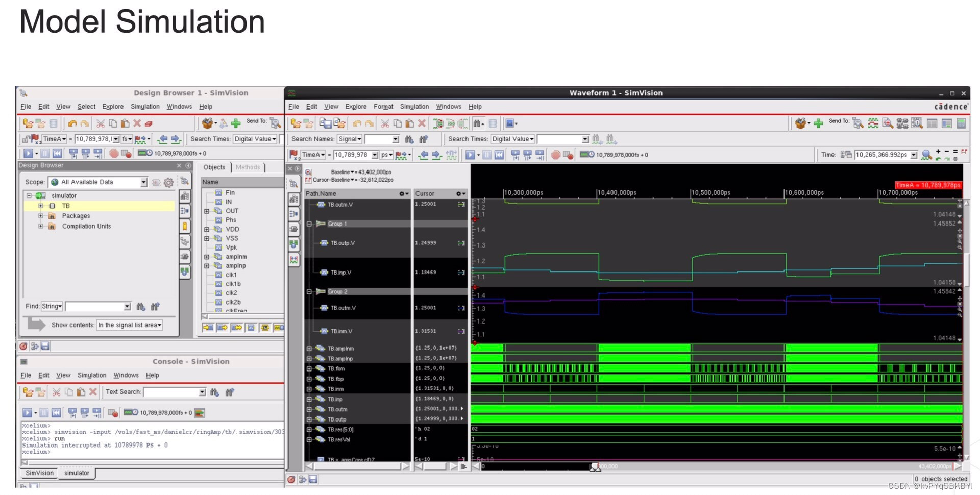Expand the Packages tree node

pos(41,216)
